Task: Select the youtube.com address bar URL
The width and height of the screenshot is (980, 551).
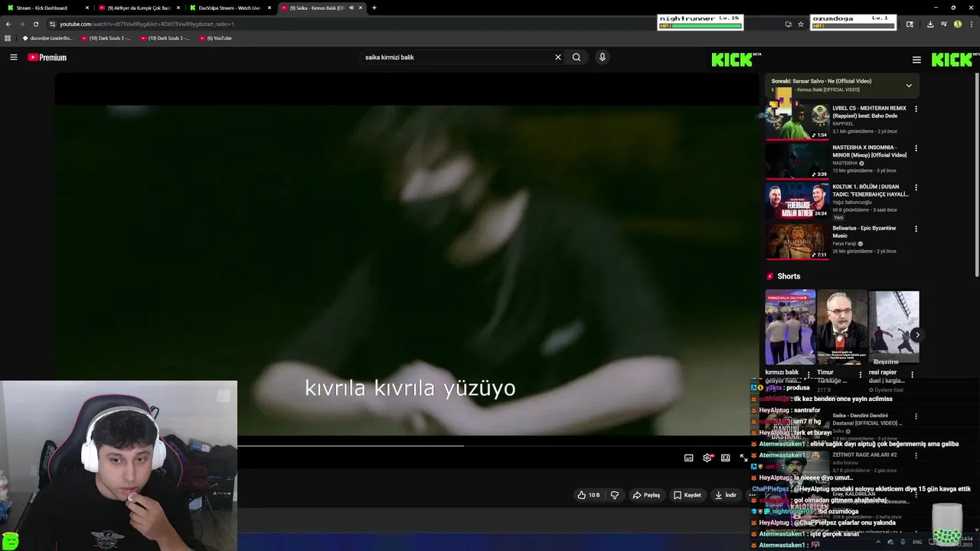Action: coord(147,24)
